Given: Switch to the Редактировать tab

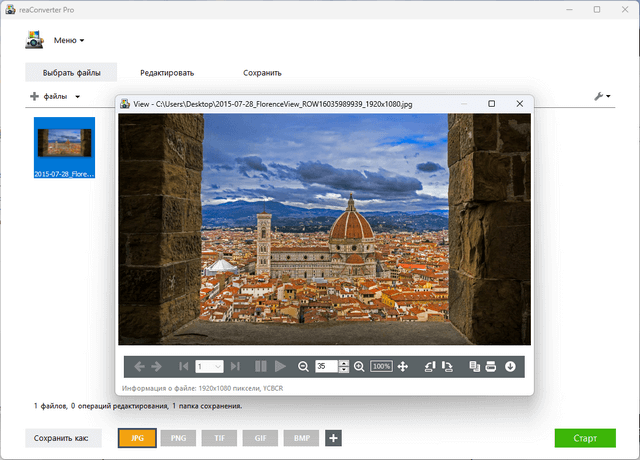Looking at the screenshot, I should (167, 72).
